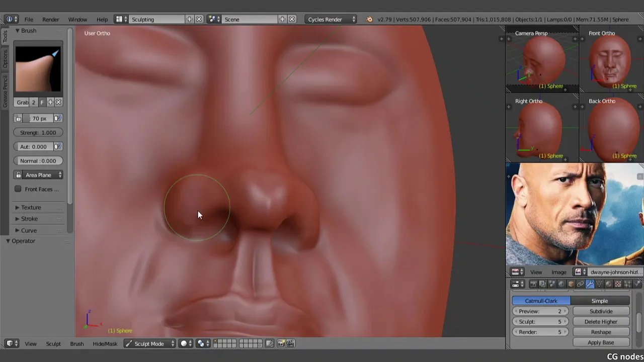This screenshot has height=362, width=644.
Task: Open the Help menu
Action: click(x=102, y=19)
